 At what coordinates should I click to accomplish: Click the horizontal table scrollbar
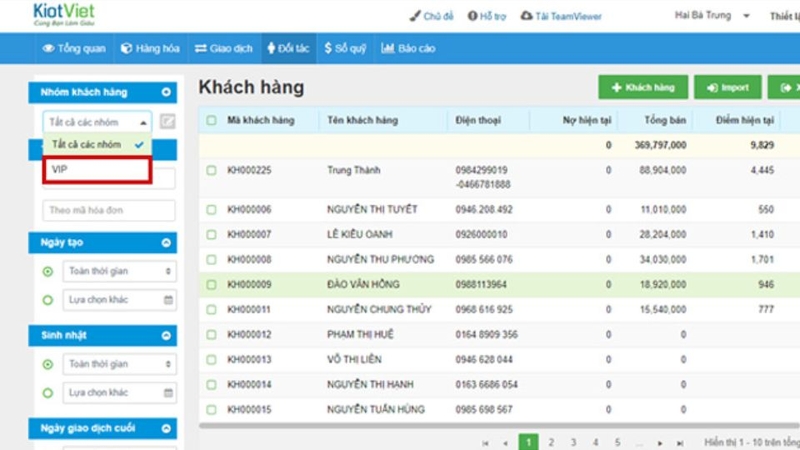[x=499, y=426]
